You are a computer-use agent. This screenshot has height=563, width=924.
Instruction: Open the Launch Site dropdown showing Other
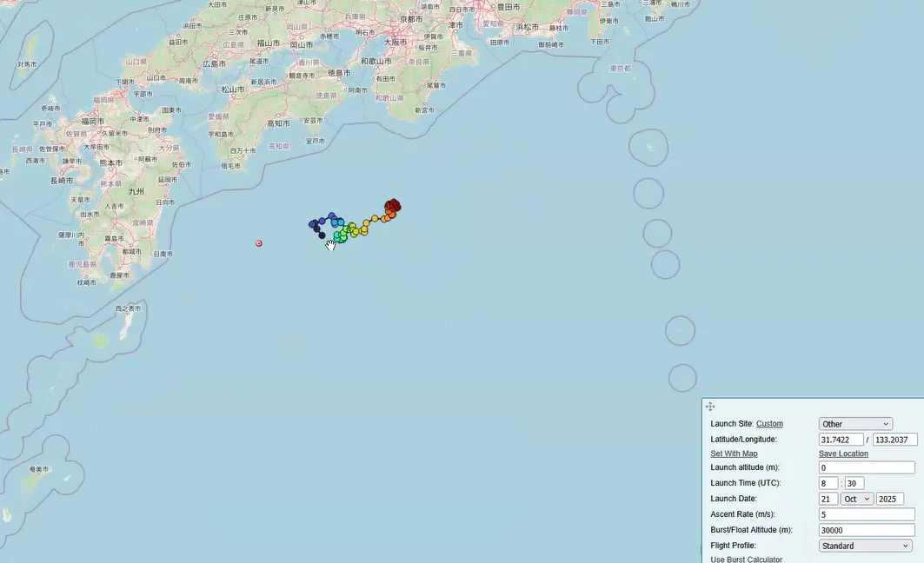(855, 424)
